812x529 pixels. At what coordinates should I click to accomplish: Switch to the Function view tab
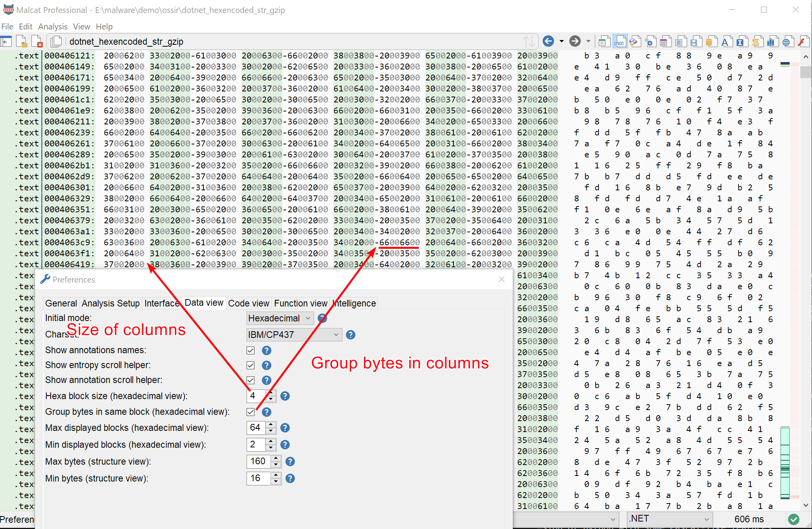coord(300,303)
